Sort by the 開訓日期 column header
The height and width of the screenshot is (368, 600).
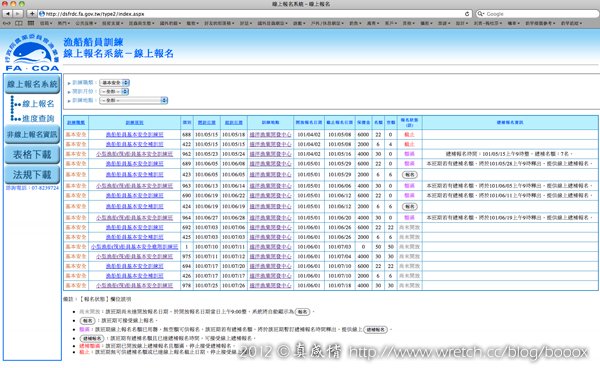point(207,122)
